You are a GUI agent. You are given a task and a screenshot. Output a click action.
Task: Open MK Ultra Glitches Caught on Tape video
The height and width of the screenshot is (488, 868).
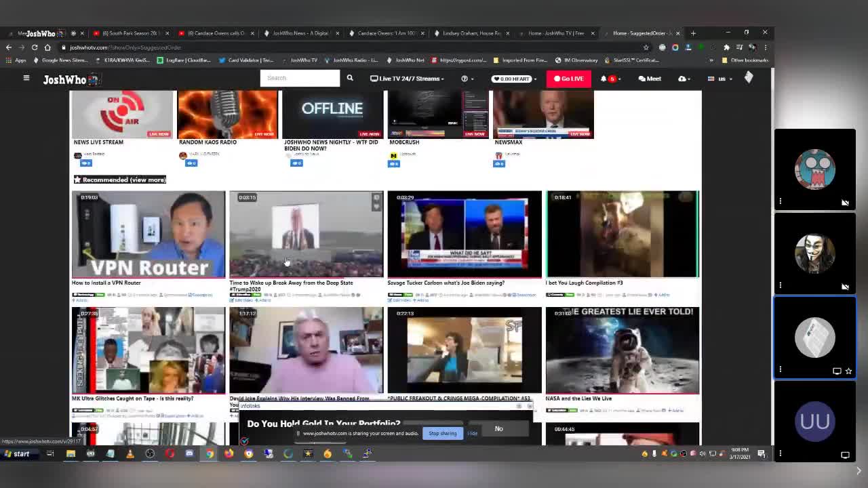pos(149,350)
